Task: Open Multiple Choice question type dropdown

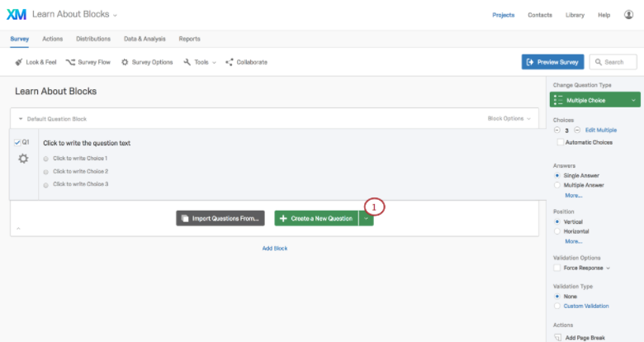Action: tap(594, 100)
